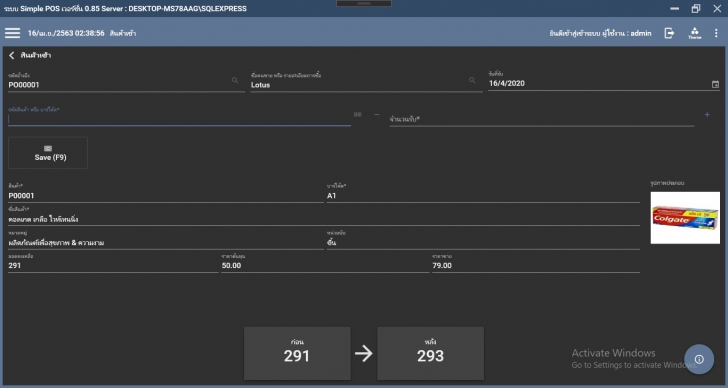Click the product name field (Colgate toothpaste)
The height and width of the screenshot is (388, 728).
tap(324, 216)
